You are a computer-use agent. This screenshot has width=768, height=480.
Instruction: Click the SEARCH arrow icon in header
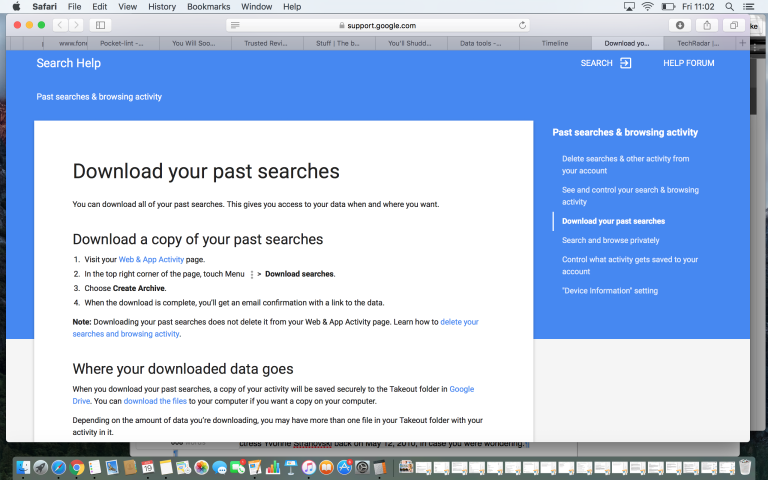click(x=625, y=63)
